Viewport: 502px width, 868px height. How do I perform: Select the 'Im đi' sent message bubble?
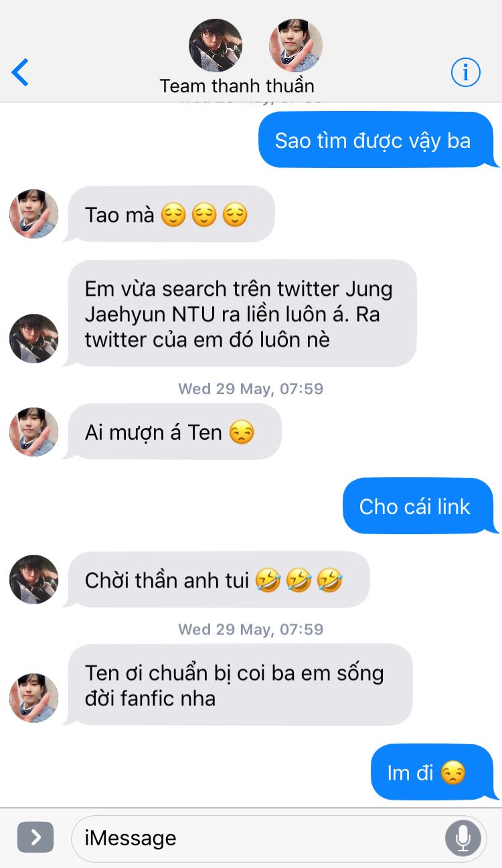(432, 772)
